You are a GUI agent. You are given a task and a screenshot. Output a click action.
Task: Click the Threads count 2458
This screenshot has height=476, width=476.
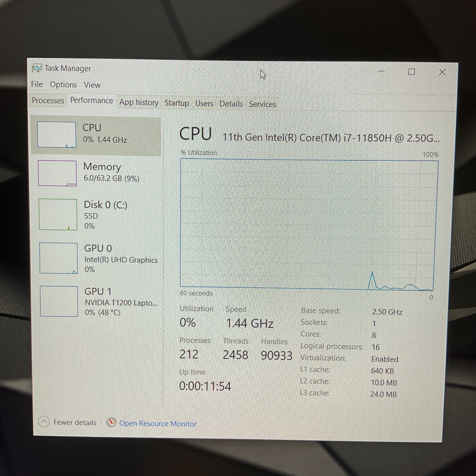coord(235,355)
